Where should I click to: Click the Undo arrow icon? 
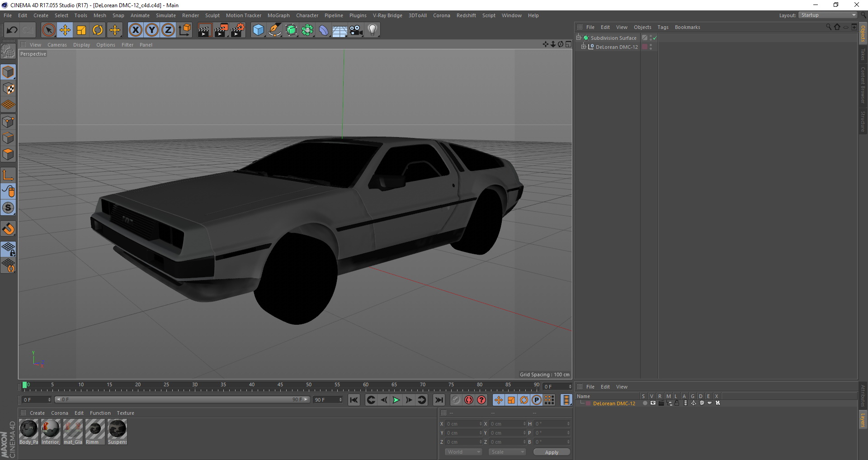point(12,30)
